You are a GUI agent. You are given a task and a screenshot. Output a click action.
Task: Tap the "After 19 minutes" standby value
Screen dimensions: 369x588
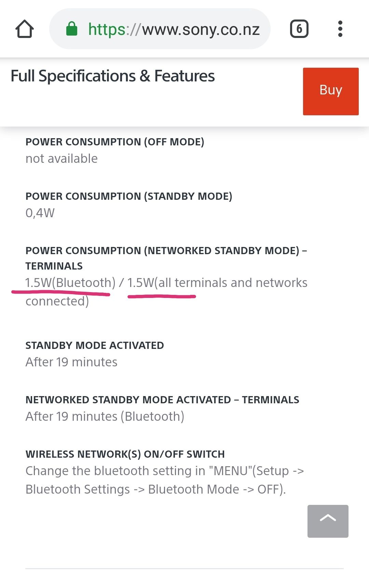click(71, 362)
